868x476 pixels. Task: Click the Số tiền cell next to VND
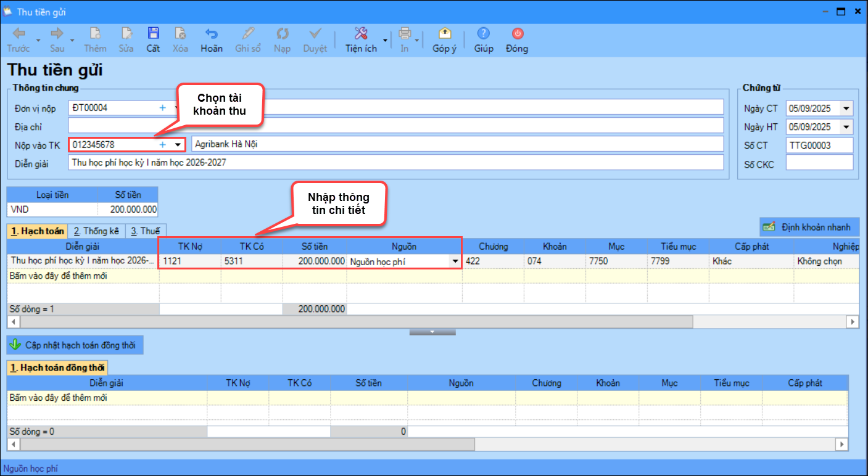click(128, 210)
